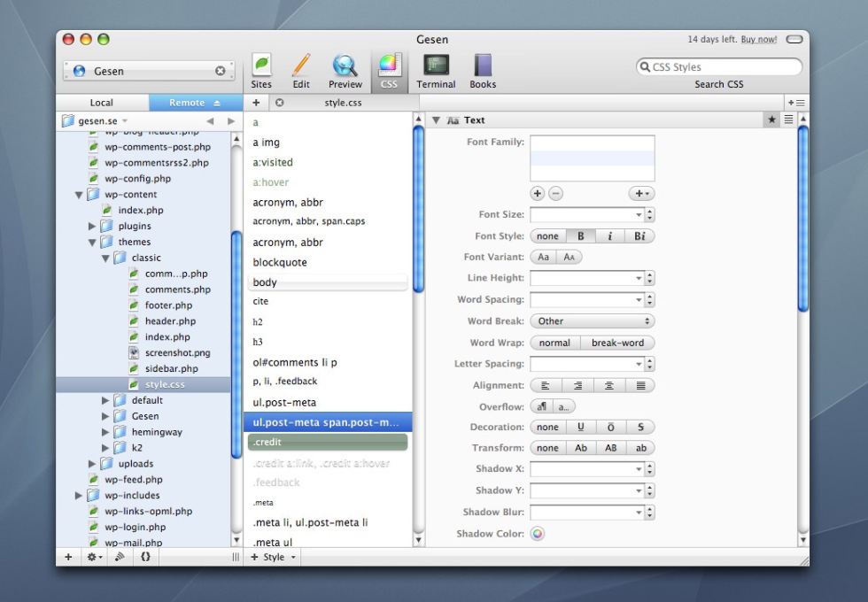Toggle underline decoration button
Screen dimensions: 868x602
(x=580, y=428)
